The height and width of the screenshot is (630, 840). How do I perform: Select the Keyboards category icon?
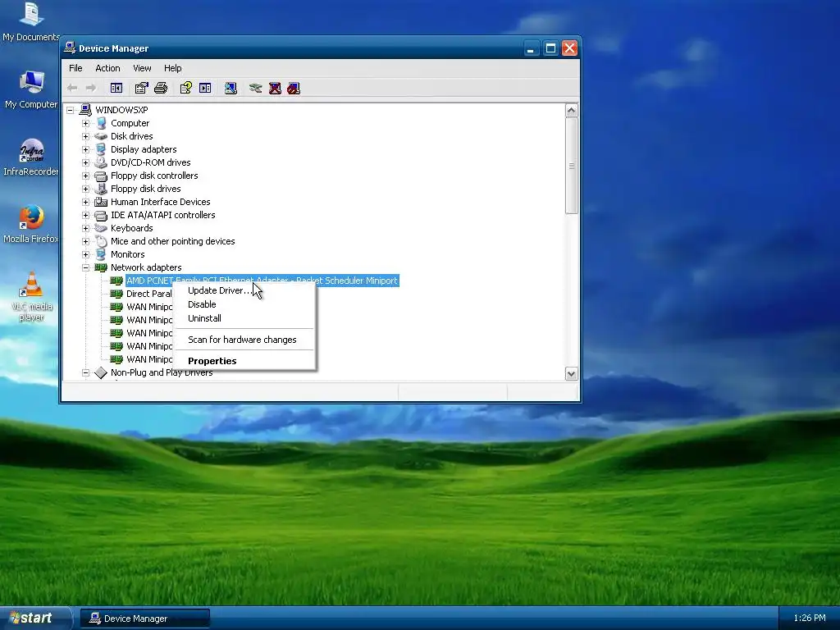pyautogui.click(x=101, y=228)
